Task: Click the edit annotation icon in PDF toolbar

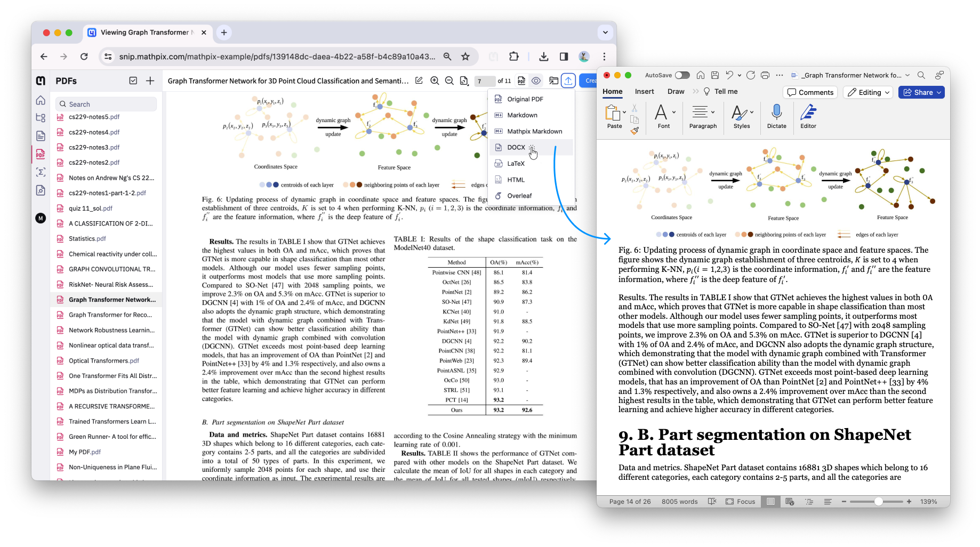Action: pos(419,81)
